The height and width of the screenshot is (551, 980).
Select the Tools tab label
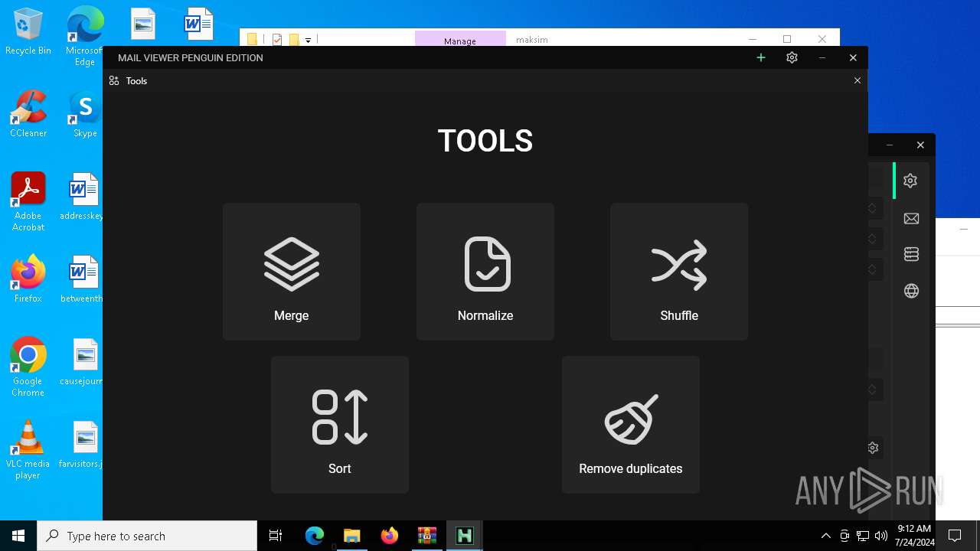[x=136, y=80]
